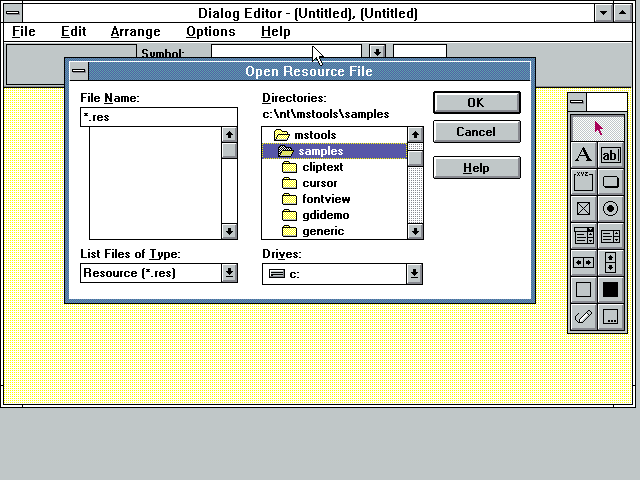Click file list scroll down arrow
The image size is (640, 480).
pos(229,231)
